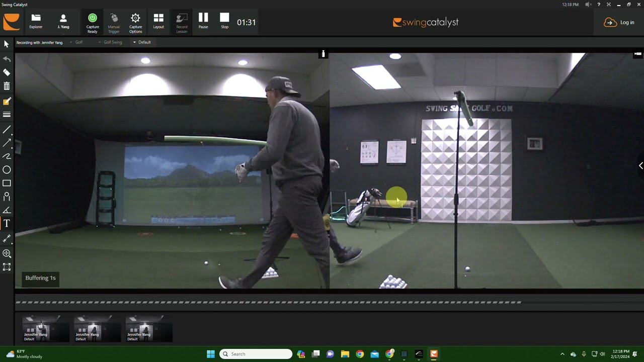Click the Swing Catalyst home logo icon
The height and width of the screenshot is (362, 644).
tap(12, 22)
